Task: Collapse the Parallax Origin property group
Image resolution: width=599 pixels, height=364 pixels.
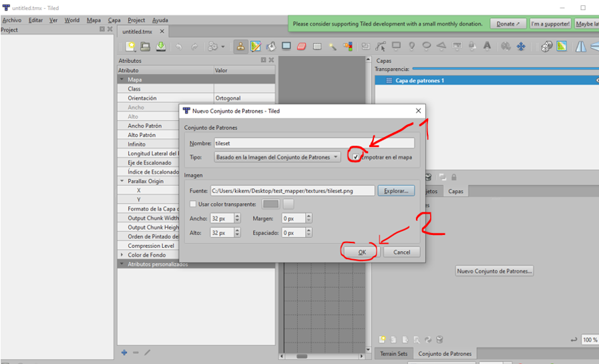Action: coord(122,181)
